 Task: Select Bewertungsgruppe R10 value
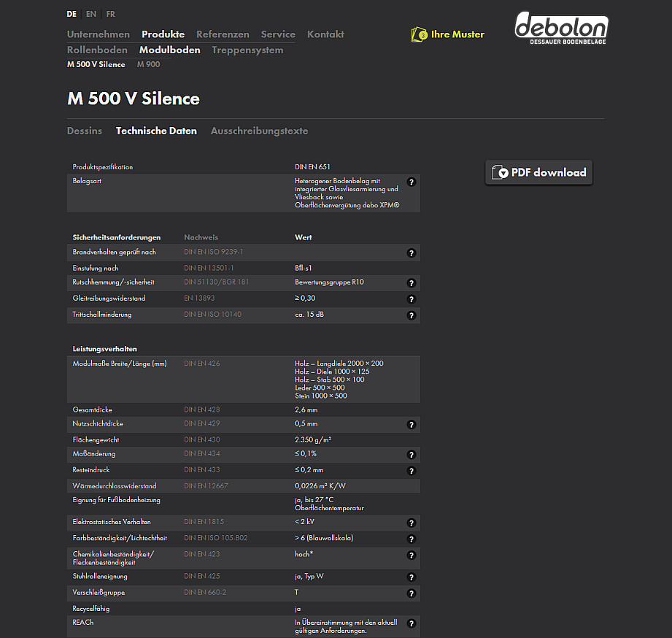click(x=329, y=282)
